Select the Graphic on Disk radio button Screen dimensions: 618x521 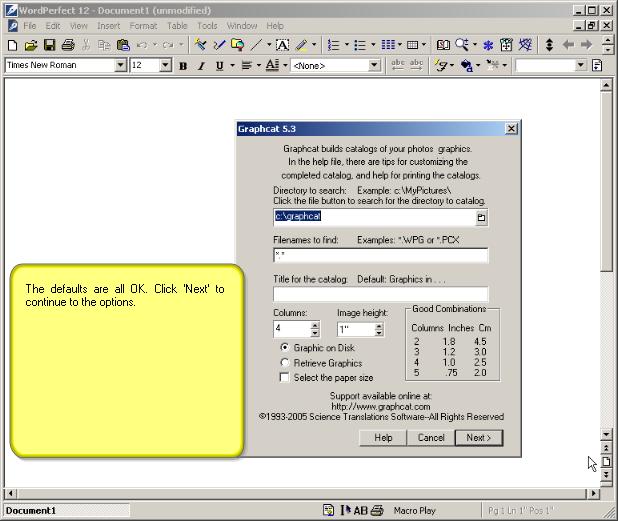[284, 347]
